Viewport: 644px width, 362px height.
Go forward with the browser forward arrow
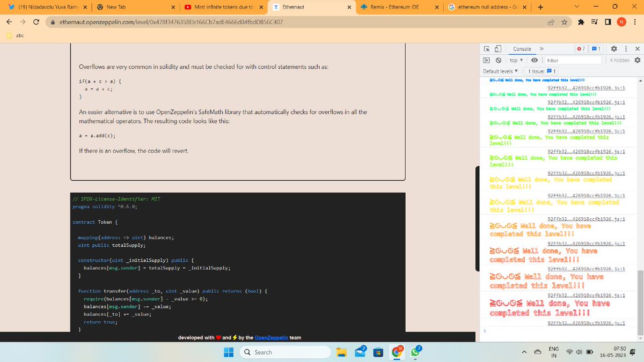pyautogui.click(x=22, y=22)
